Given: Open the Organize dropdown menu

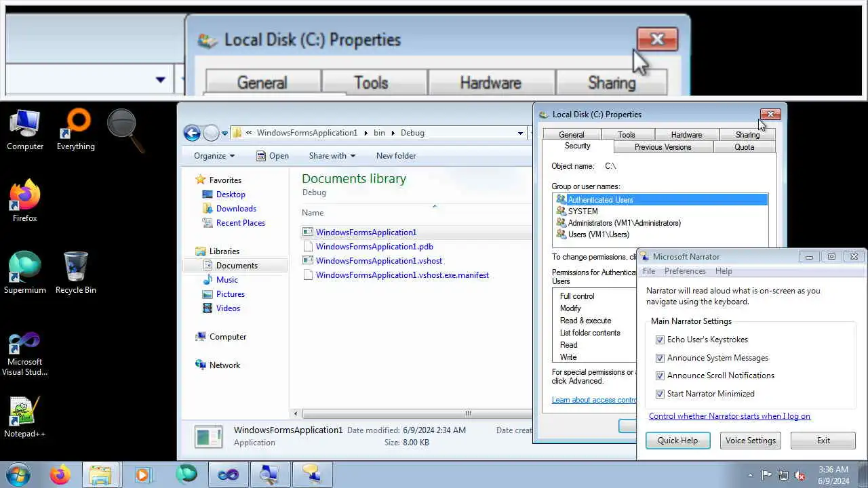Looking at the screenshot, I should pos(214,156).
